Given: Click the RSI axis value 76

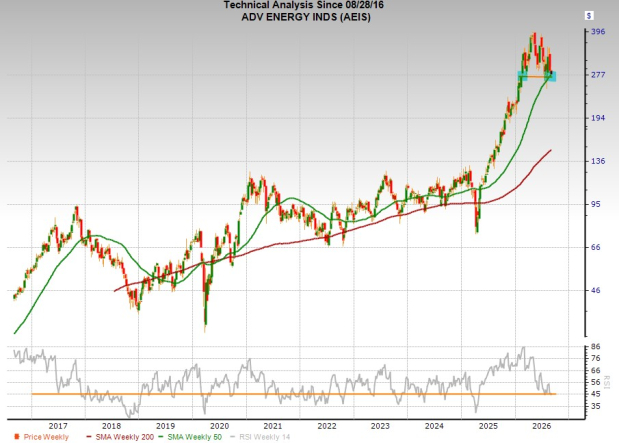Looking at the screenshot, I should 596,358.
